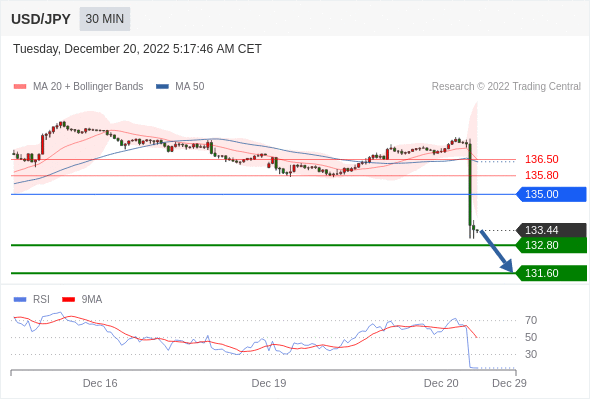
Task: Toggle the MA 50 legend marker
Action: point(162,87)
